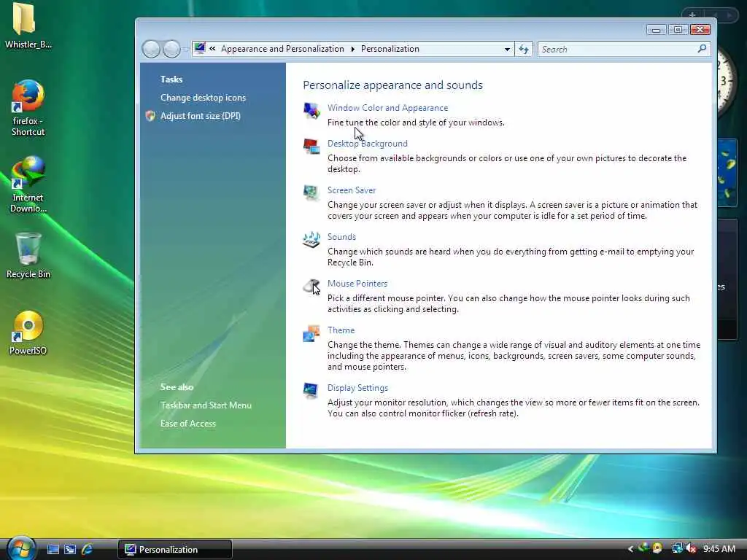The width and height of the screenshot is (747, 560).
Task: Click Switch between windows quick launch icon
Action: (x=70, y=550)
